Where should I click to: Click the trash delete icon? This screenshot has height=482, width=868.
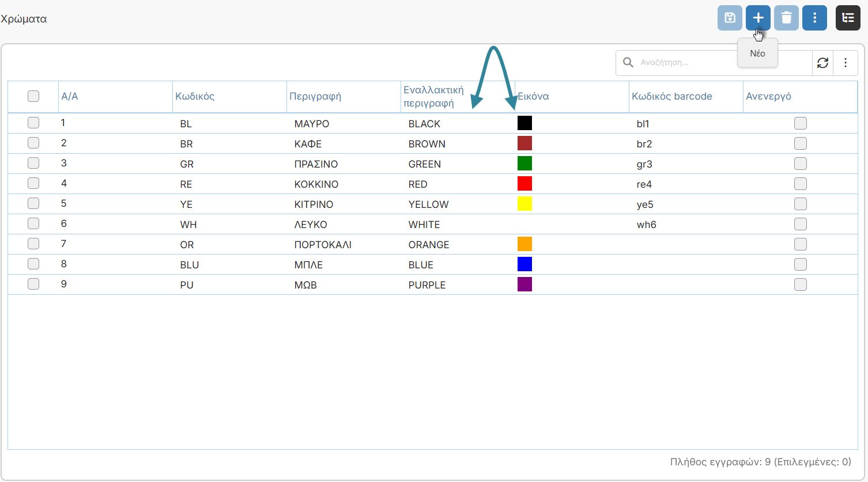[786, 18]
